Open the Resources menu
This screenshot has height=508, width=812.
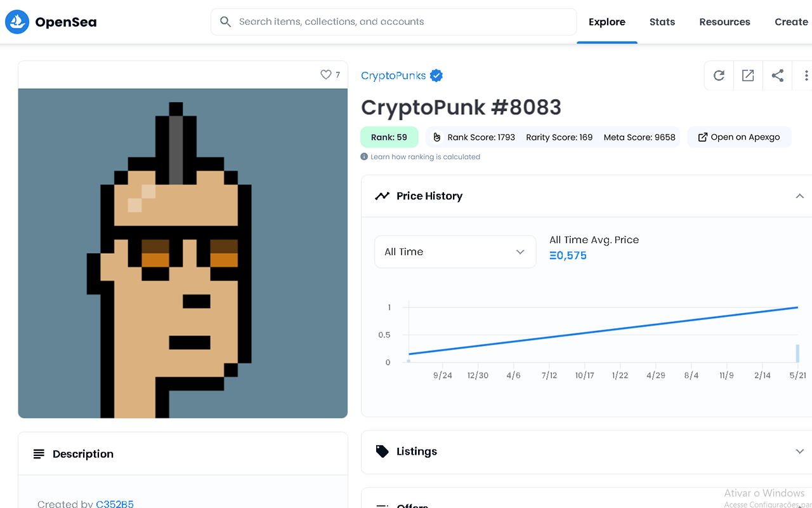[724, 22]
